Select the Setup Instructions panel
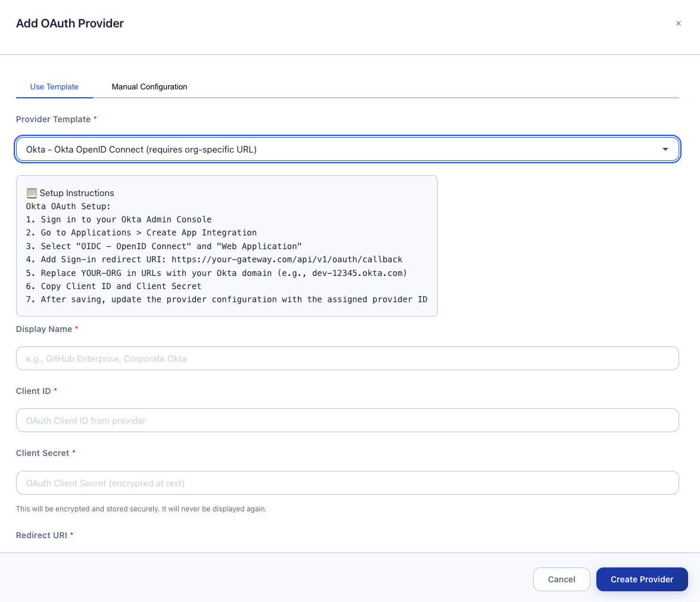The height and width of the screenshot is (602, 700). coord(226,245)
